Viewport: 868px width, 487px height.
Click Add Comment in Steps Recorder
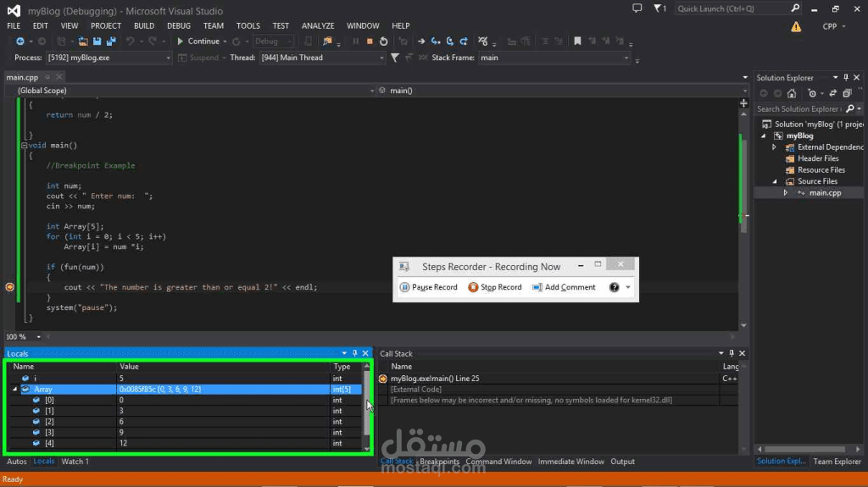564,287
